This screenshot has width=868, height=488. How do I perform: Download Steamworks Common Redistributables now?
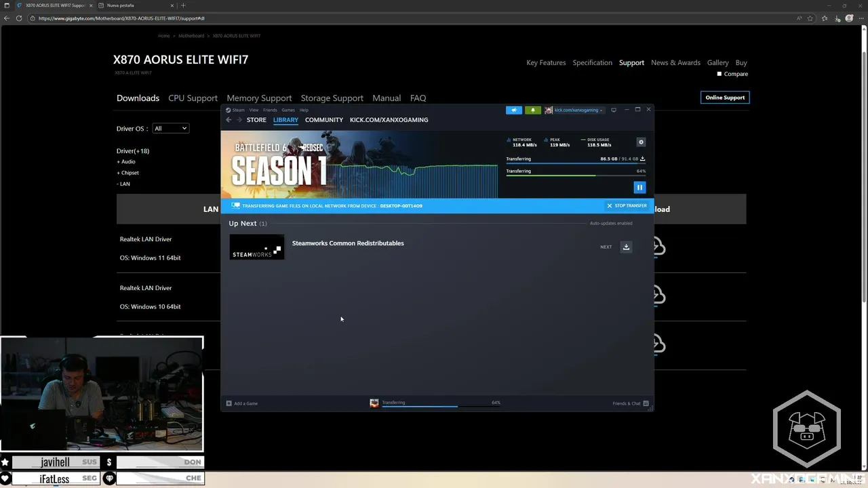[626, 247]
